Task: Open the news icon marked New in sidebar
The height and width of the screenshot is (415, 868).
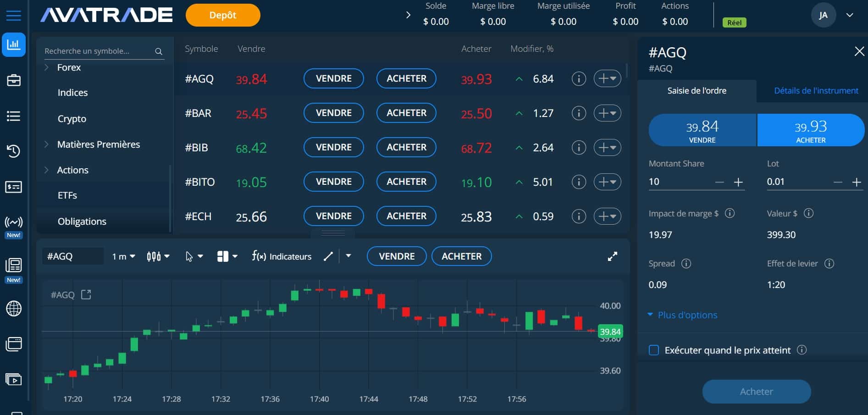Action: (x=14, y=265)
